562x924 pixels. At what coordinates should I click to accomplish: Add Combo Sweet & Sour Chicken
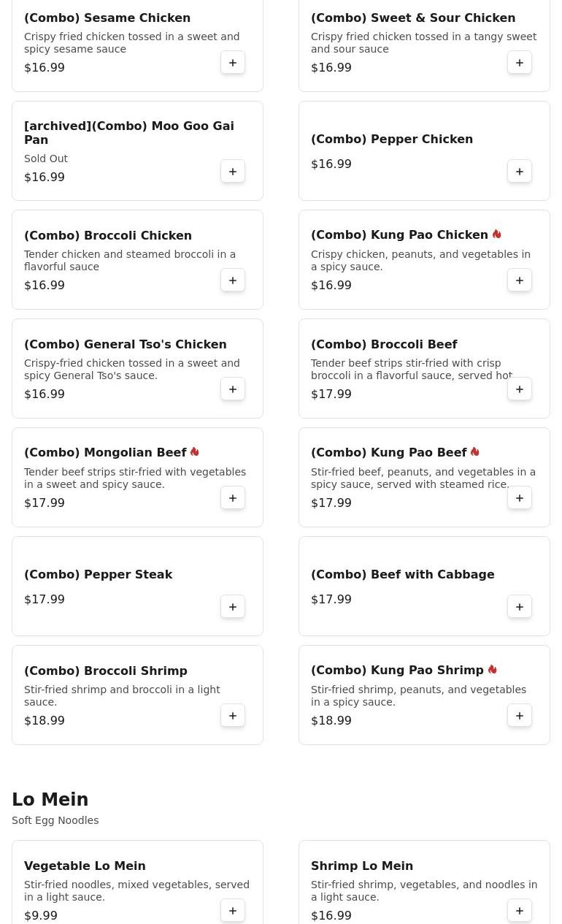point(520,63)
